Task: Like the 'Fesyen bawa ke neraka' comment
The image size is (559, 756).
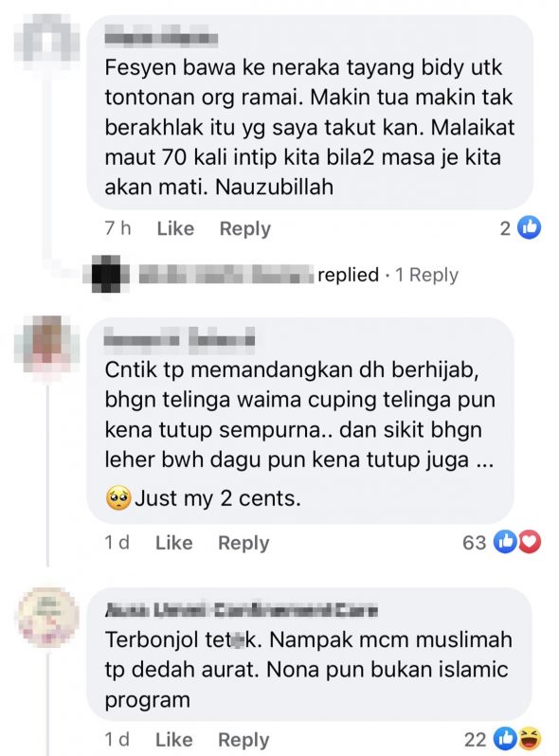Action: pyautogui.click(x=175, y=228)
